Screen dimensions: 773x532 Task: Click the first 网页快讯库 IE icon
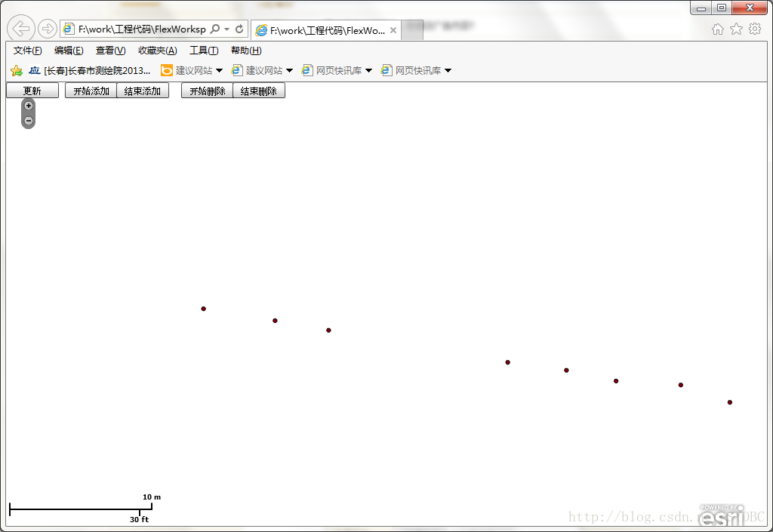click(306, 70)
